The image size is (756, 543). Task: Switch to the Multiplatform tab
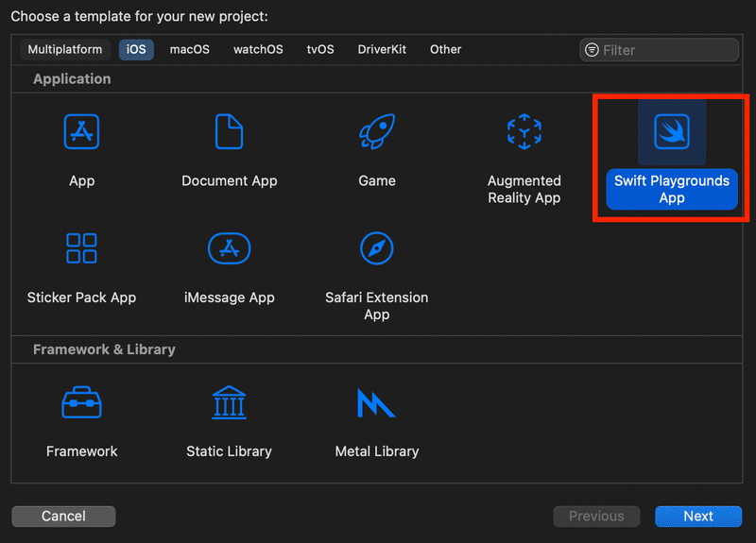coord(65,49)
